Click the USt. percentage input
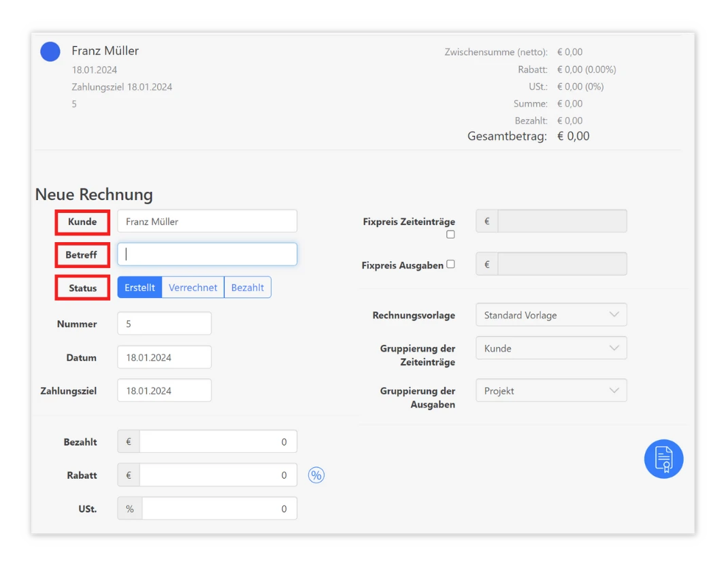Screen dimensions: 728x570 219,509
